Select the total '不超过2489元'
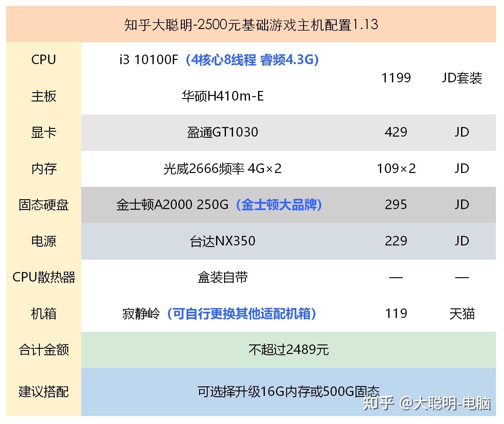This screenshot has height=424, width=504. coord(289,350)
